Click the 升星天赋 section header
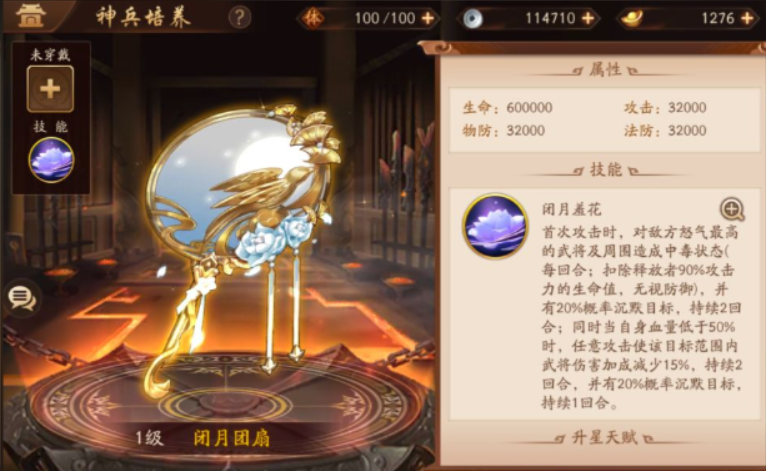 tap(604, 437)
